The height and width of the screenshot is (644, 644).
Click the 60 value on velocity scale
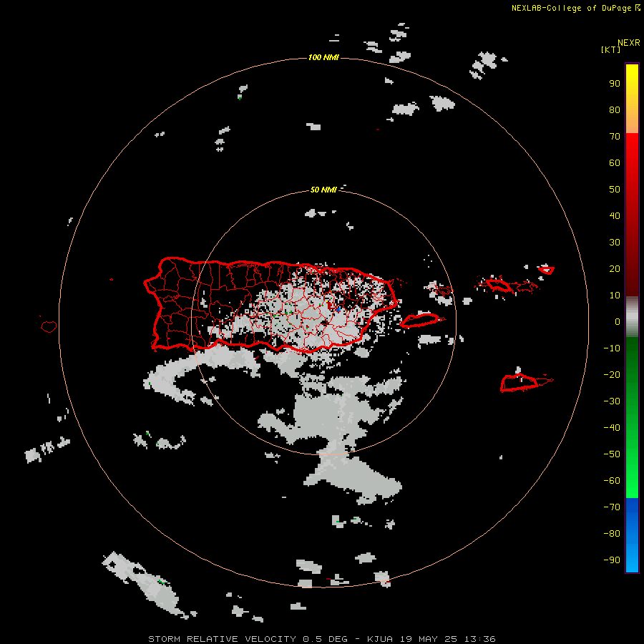pyautogui.click(x=615, y=162)
